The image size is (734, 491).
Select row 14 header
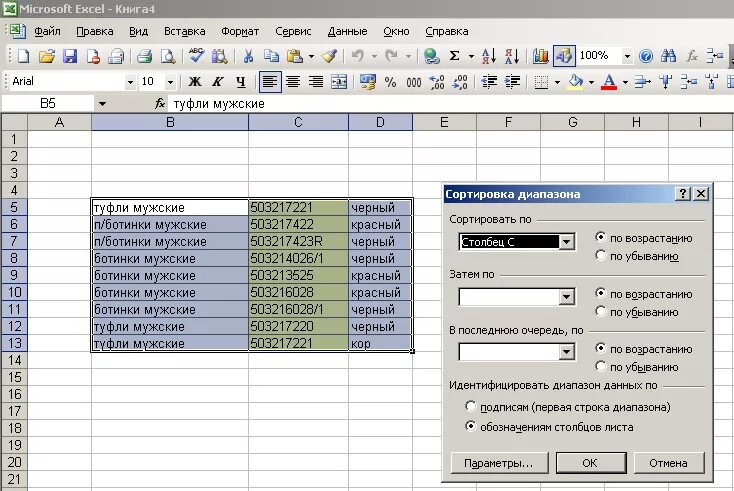pos(14,360)
